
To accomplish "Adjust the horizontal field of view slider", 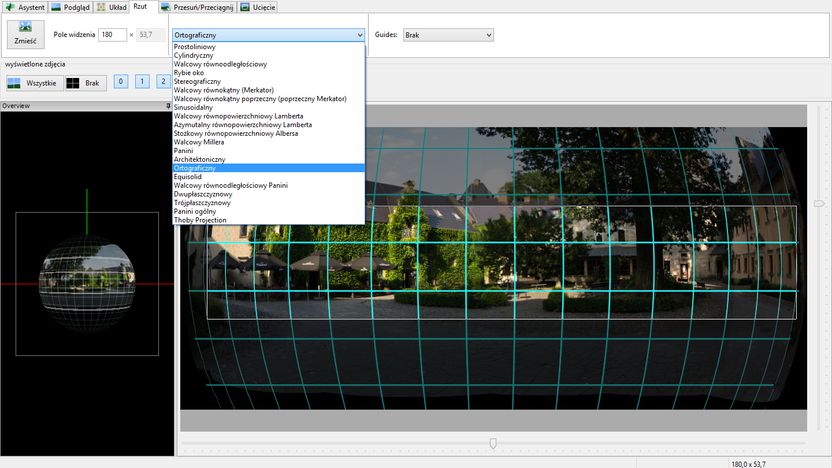I will coord(493,443).
